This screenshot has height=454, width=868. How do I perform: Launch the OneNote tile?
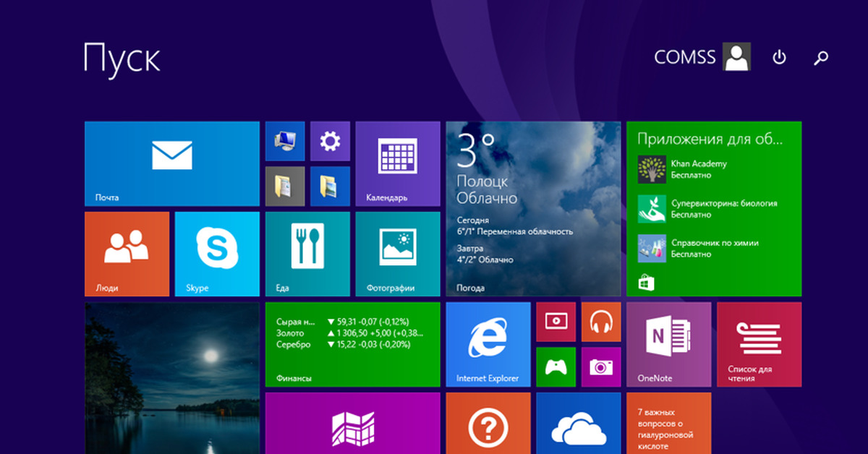tap(668, 344)
